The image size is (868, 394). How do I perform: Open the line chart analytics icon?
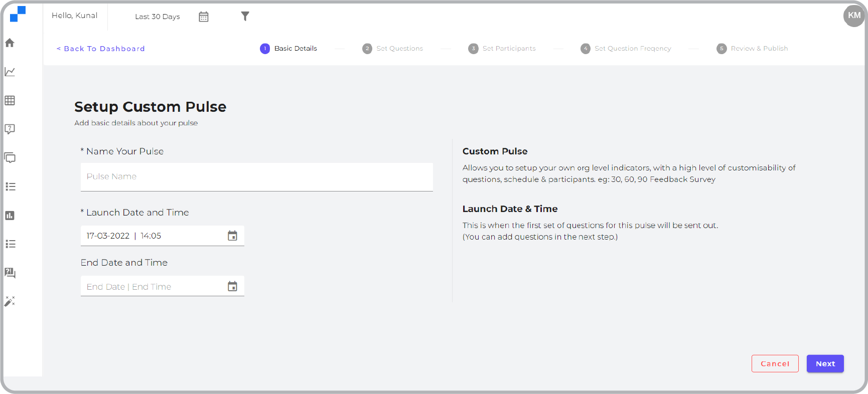(x=10, y=72)
